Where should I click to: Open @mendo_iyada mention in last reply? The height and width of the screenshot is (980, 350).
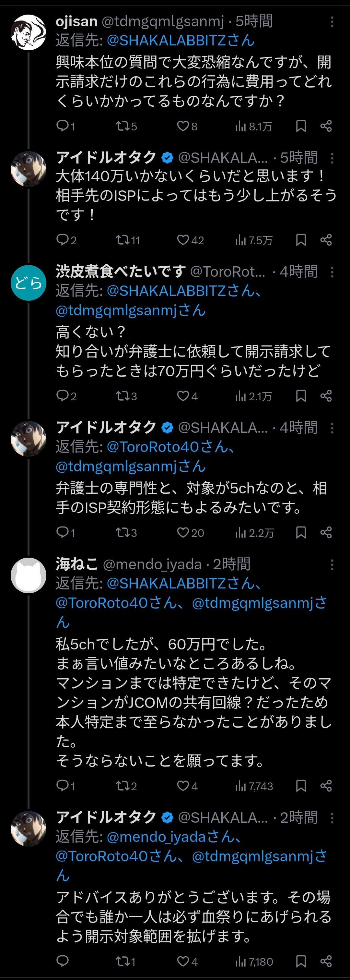coord(173,836)
